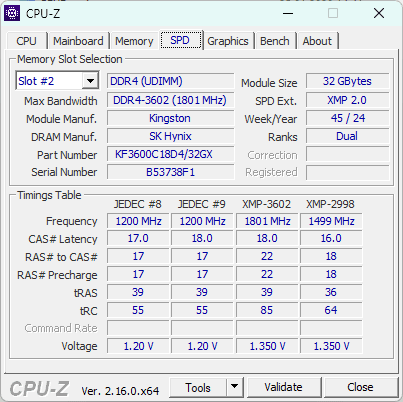This screenshot has width=403, height=402.
Task: Select the SPD tab
Action: 180,40
